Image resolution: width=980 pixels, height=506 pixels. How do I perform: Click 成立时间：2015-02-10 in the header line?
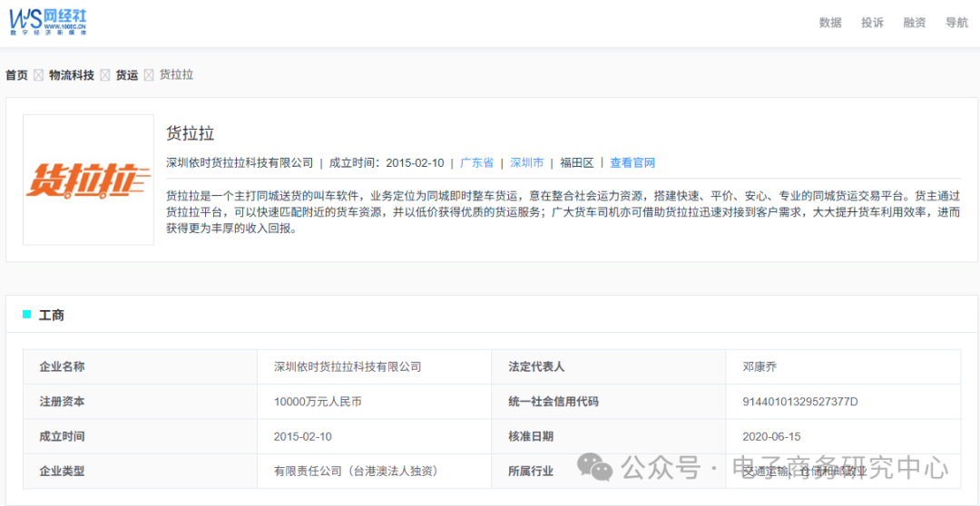387,163
